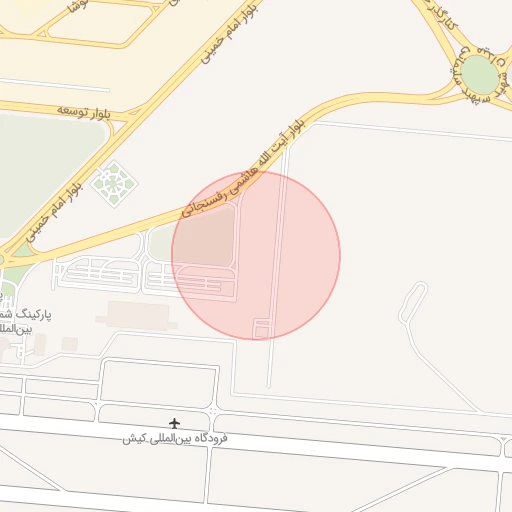Select the octagonal garden pattern icon
This screenshot has height=512, width=512.
click(114, 184)
